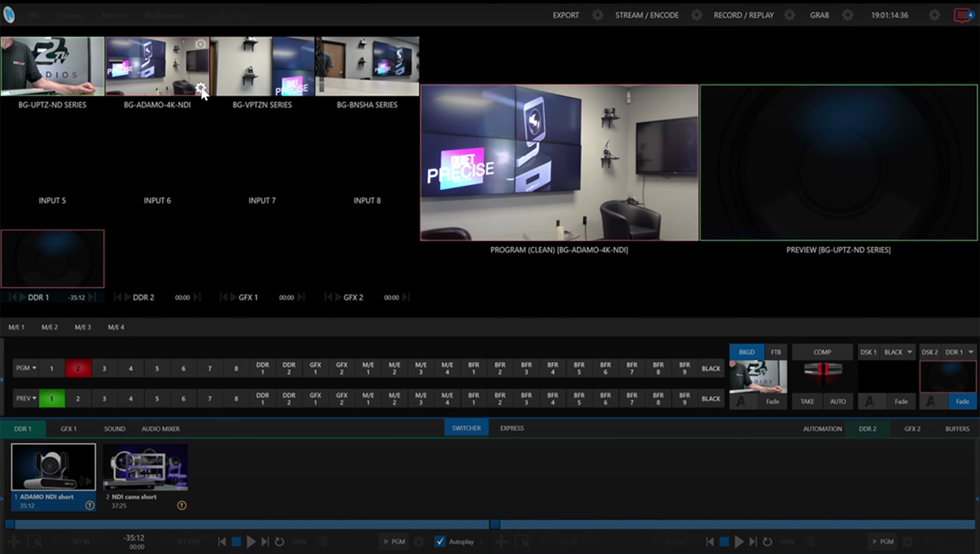Click the Record / Replay configuration gear

(x=789, y=15)
